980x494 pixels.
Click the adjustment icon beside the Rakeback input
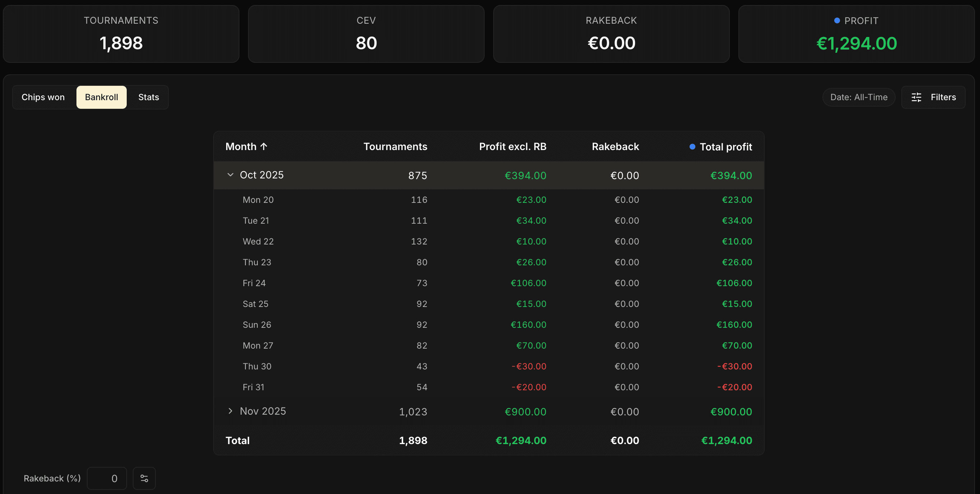pos(144,478)
